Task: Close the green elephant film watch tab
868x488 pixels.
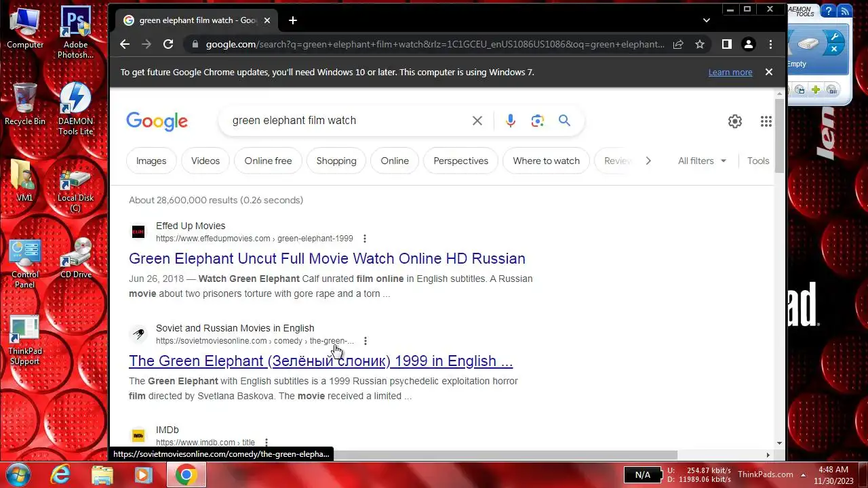Action: (x=267, y=20)
